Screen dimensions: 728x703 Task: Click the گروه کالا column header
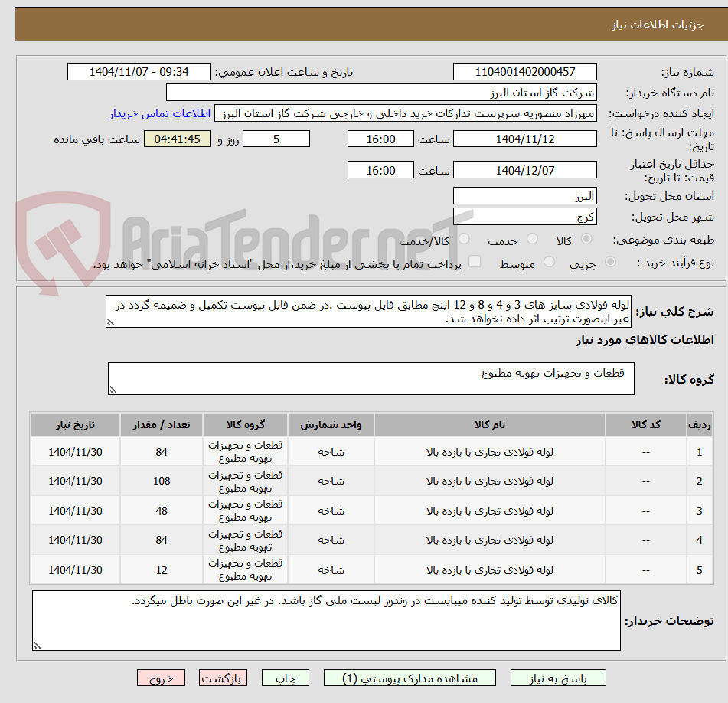coord(245,425)
